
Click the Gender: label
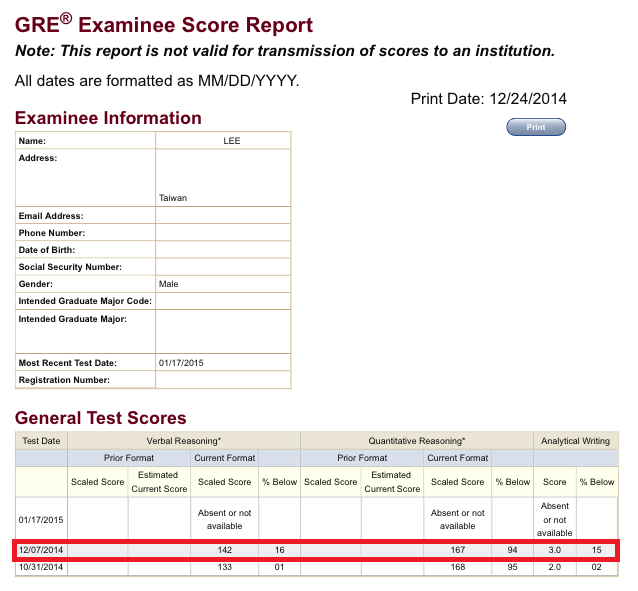click(35, 284)
